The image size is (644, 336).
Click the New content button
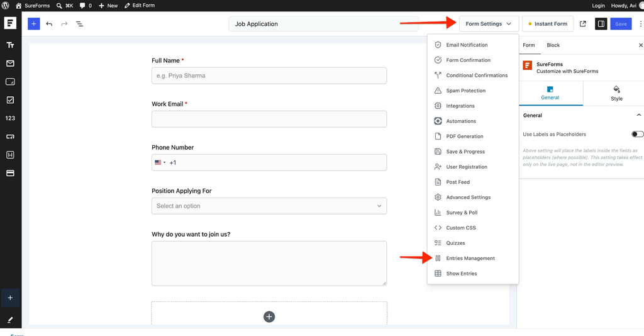coord(108,6)
